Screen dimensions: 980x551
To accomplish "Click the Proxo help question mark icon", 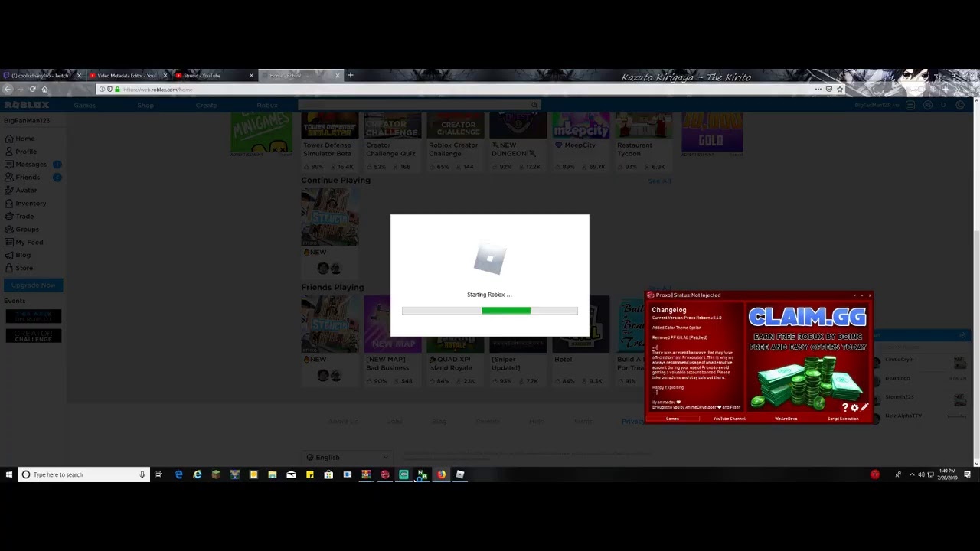I will coord(845,408).
